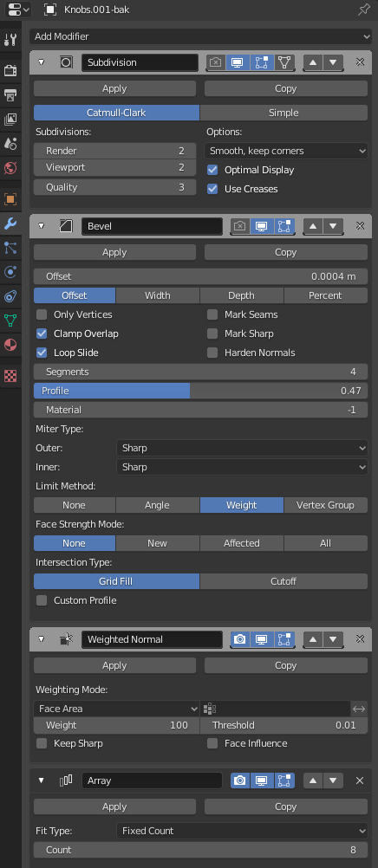Open the Outer miter type dropdown
The width and height of the screenshot is (378, 868).
[x=242, y=448]
